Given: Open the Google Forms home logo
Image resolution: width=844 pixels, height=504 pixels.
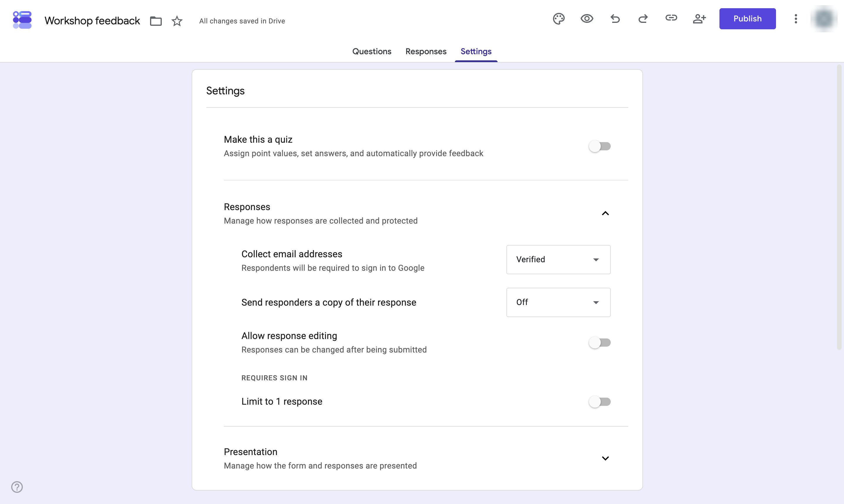Looking at the screenshot, I should click(22, 20).
